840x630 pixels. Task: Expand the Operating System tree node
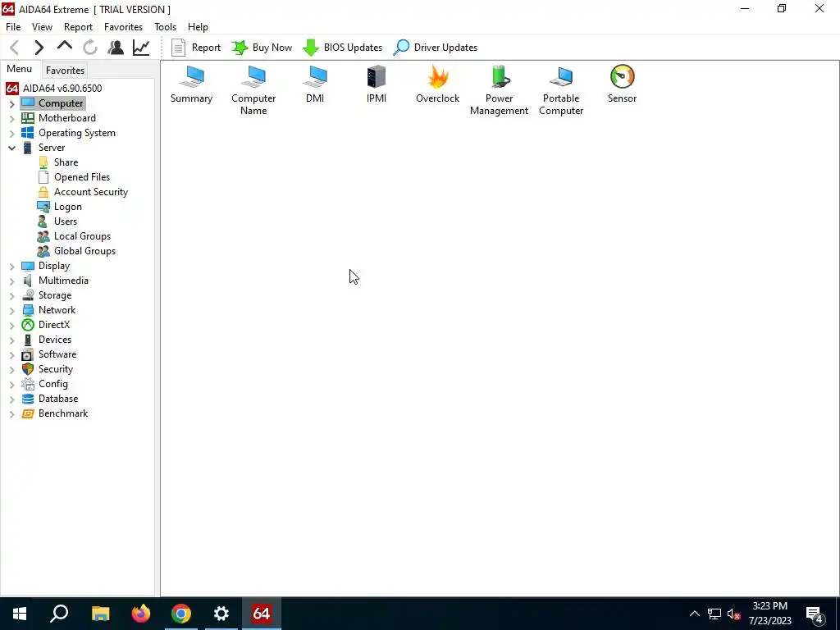[x=11, y=134]
